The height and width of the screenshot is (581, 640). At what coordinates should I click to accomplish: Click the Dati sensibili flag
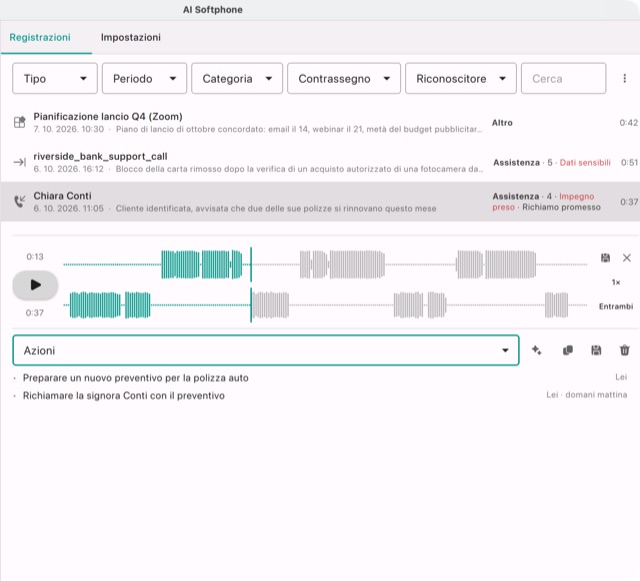point(585,163)
